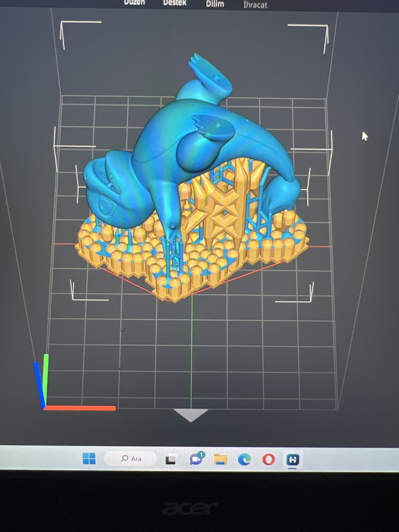Open the Opera browser from taskbar

point(268,460)
